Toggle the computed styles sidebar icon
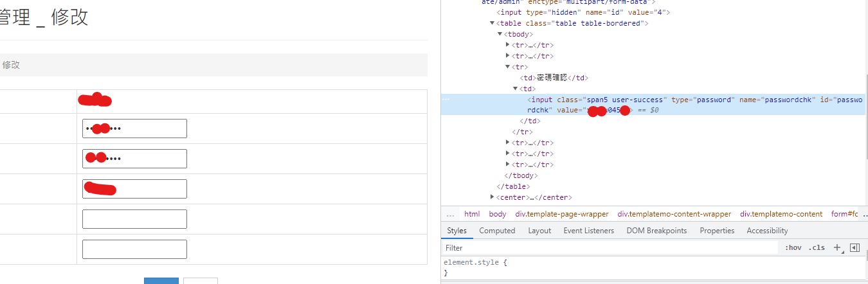 (854, 247)
